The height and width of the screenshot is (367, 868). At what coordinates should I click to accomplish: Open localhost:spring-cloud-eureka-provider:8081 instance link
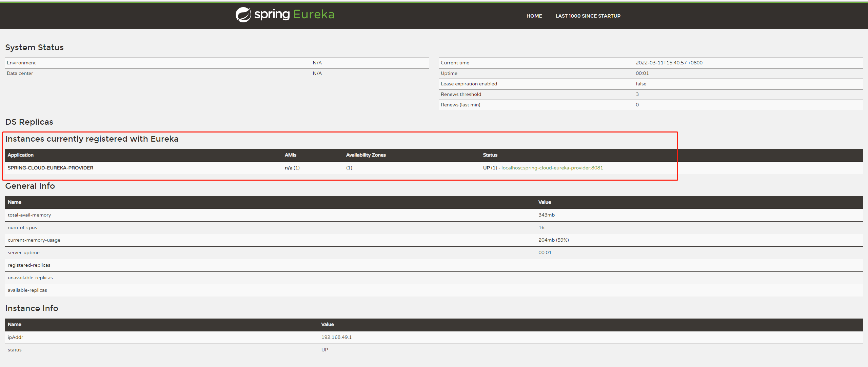pyautogui.click(x=552, y=168)
